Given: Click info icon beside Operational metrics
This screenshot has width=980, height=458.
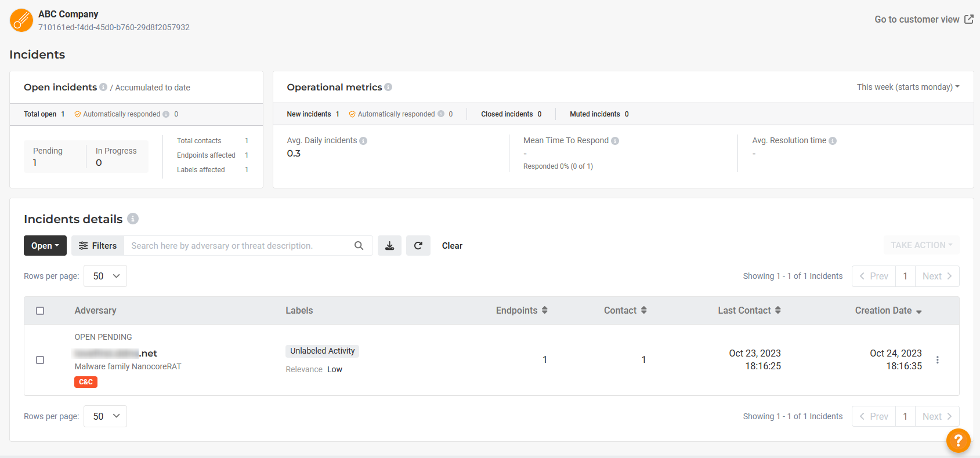Looking at the screenshot, I should (388, 87).
